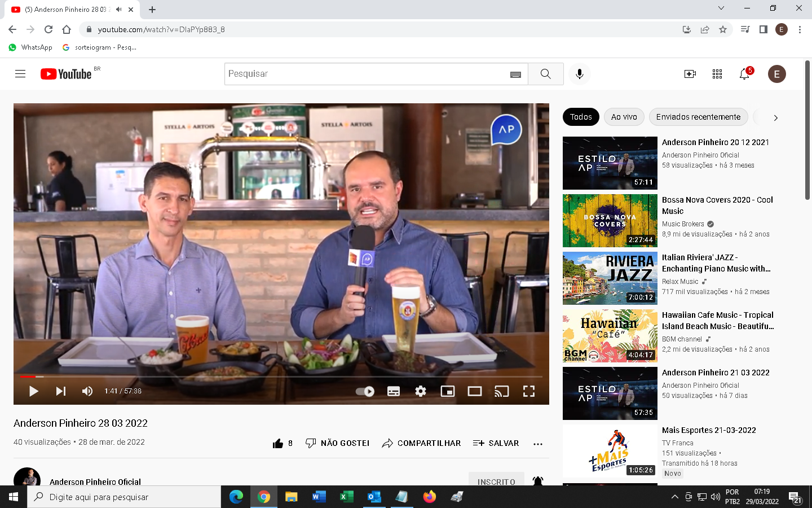Select the Ao vivo filter chip
Viewport: 812px width, 508px height.
point(624,117)
